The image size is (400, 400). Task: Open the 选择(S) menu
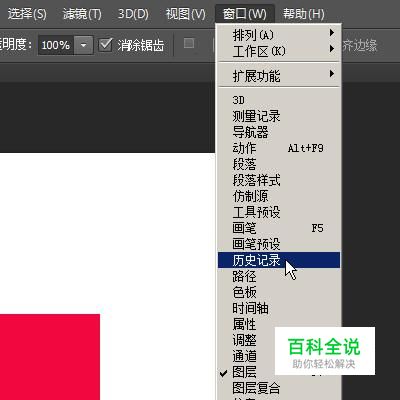(27, 14)
